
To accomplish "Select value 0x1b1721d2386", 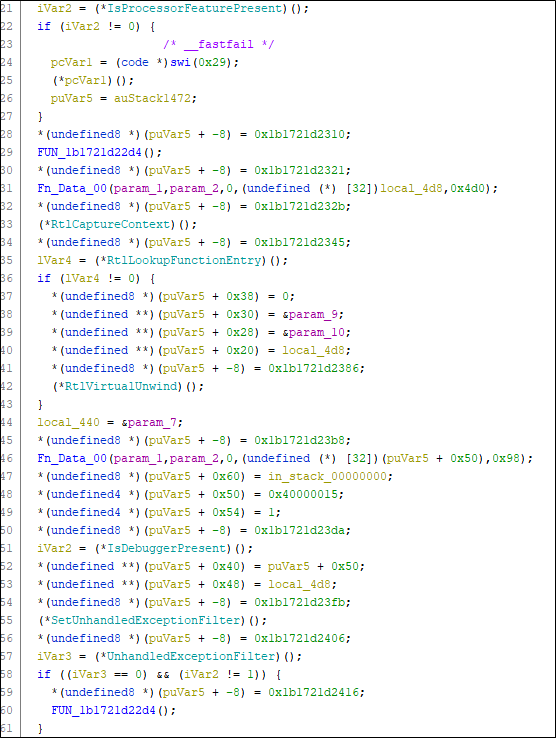I will (x=313, y=368).
